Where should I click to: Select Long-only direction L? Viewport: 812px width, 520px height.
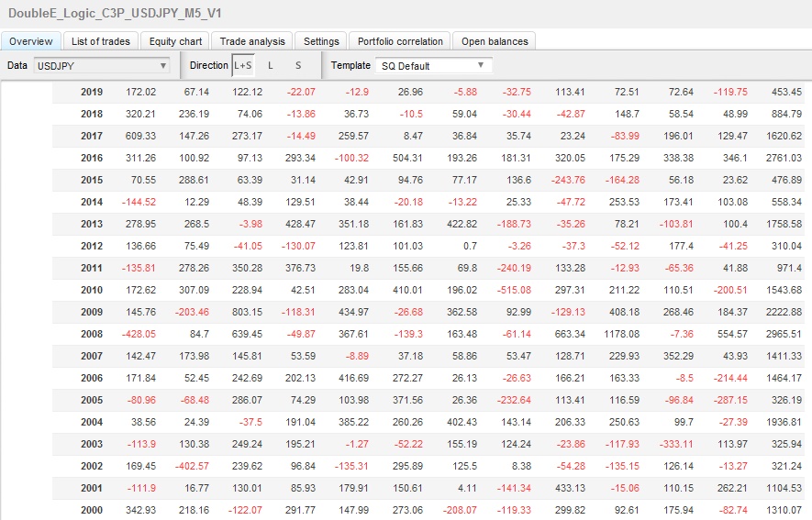pos(271,65)
